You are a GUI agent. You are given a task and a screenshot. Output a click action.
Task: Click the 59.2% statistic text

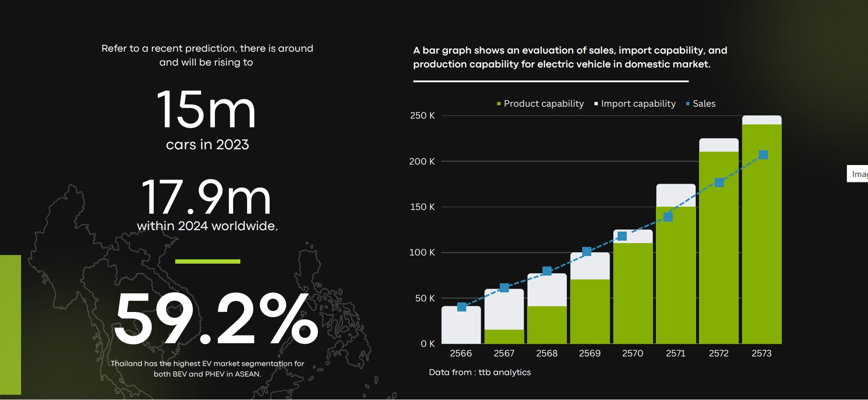[216, 318]
